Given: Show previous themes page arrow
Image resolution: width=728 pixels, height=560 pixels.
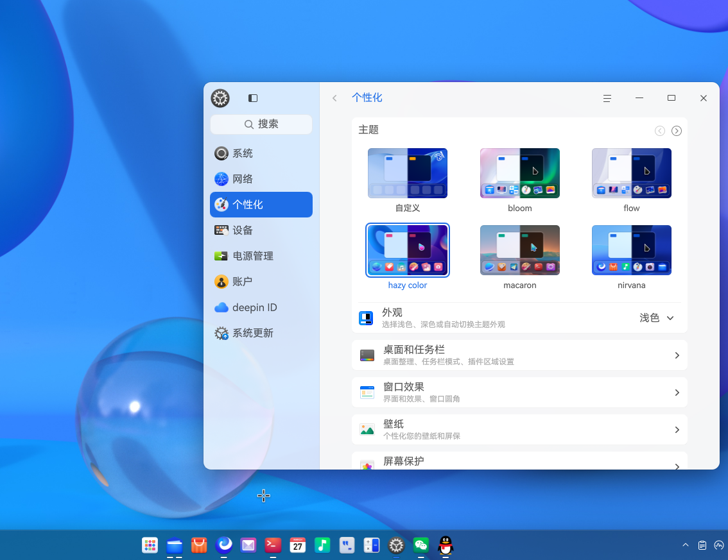Looking at the screenshot, I should point(660,131).
